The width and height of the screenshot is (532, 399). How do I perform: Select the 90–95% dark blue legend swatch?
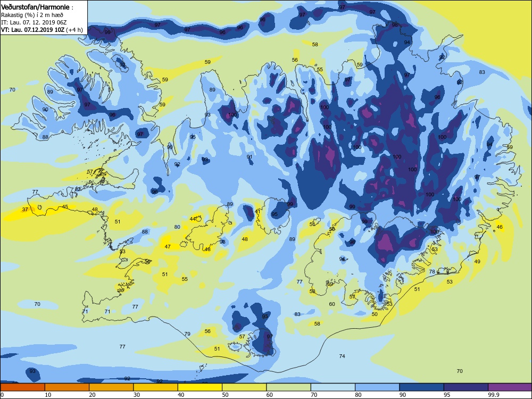421,387
